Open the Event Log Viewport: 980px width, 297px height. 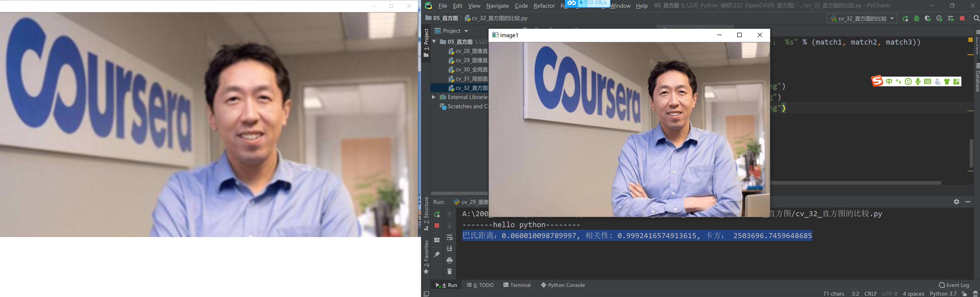(954, 285)
